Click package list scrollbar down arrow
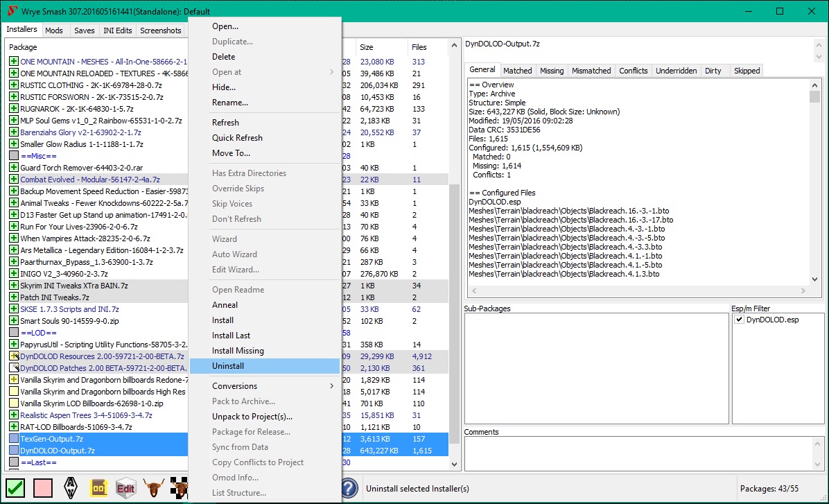 click(454, 464)
